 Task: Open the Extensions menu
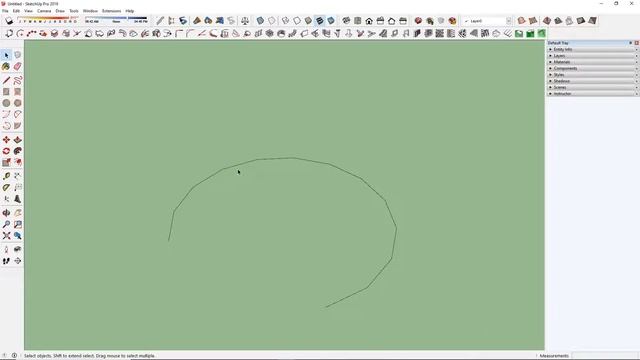click(x=111, y=11)
